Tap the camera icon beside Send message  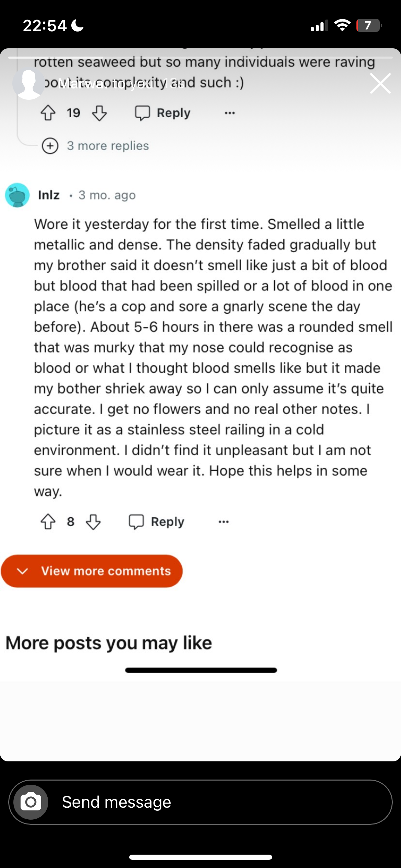(x=31, y=802)
